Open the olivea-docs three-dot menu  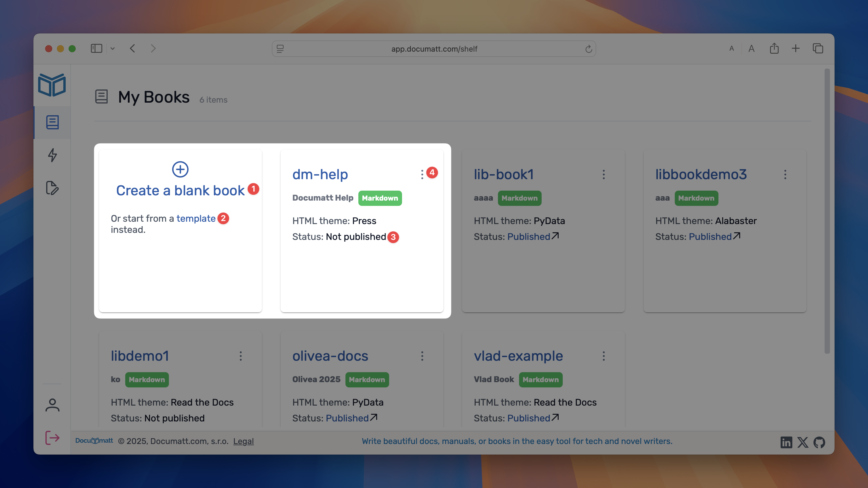point(422,356)
